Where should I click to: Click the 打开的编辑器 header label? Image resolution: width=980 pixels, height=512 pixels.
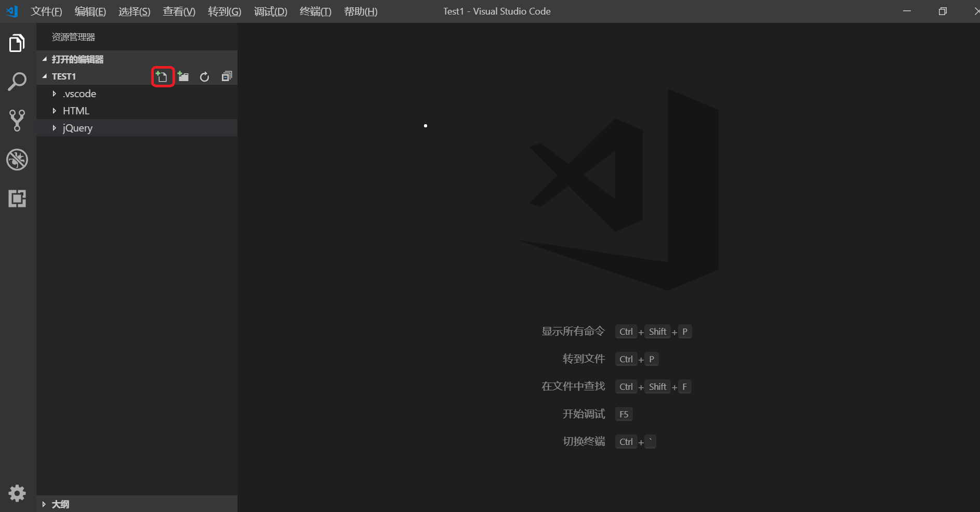(x=77, y=59)
